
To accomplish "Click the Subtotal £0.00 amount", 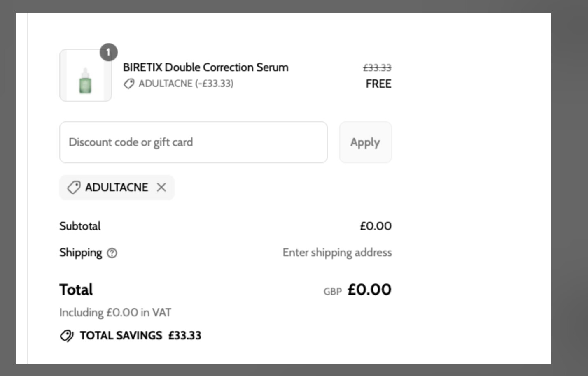I will 376,226.
